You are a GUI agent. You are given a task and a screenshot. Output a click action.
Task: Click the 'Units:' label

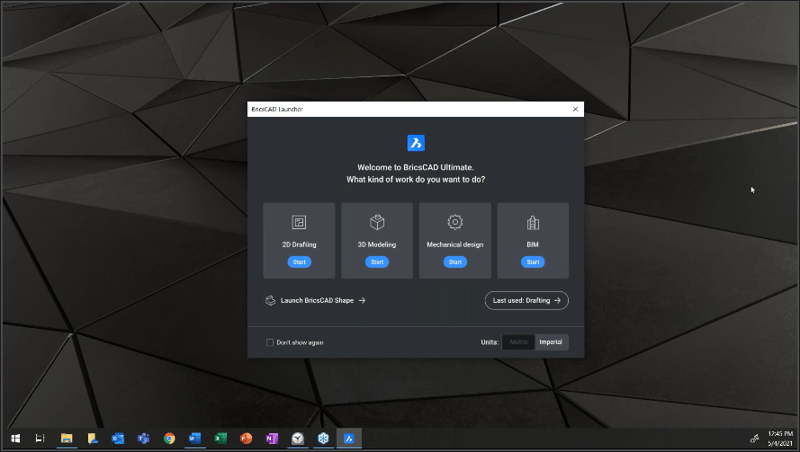point(489,342)
